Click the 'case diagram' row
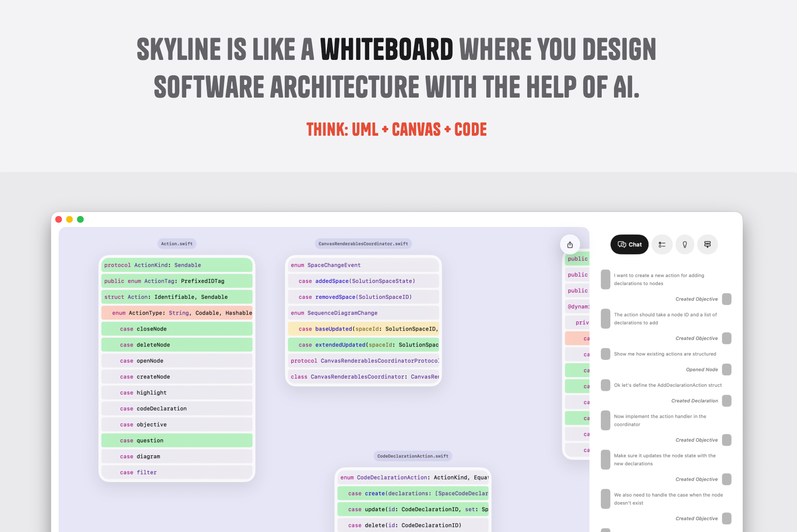Image resolution: width=797 pixels, height=532 pixels. (x=177, y=456)
